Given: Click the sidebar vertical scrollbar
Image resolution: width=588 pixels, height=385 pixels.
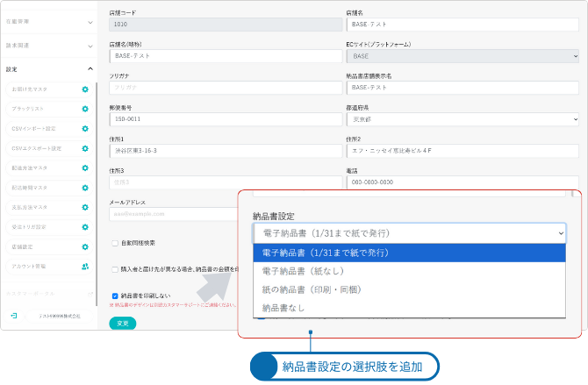Looking at the screenshot, I should point(97,194).
